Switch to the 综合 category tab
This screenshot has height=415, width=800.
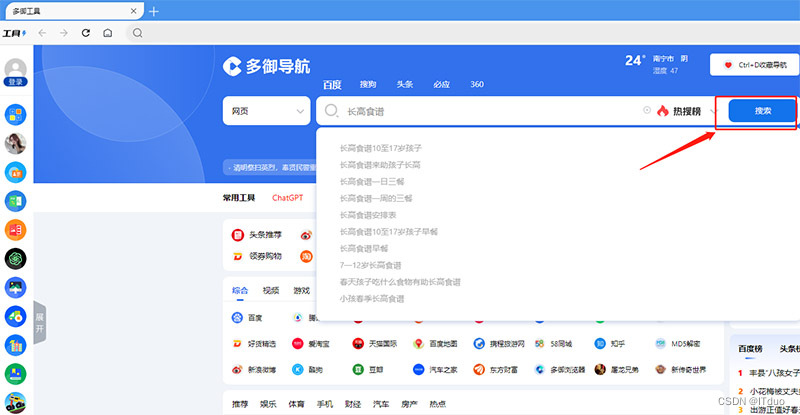tap(240, 290)
